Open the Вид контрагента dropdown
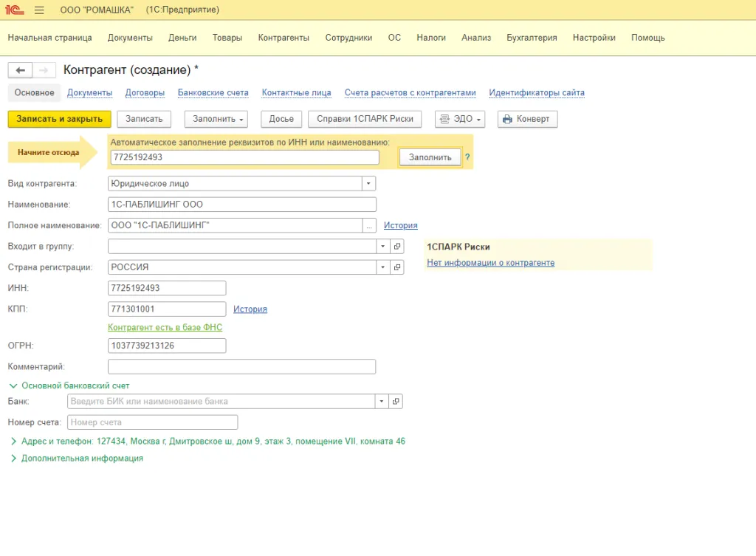Screen dimensions: 756x556 pyautogui.click(x=367, y=183)
